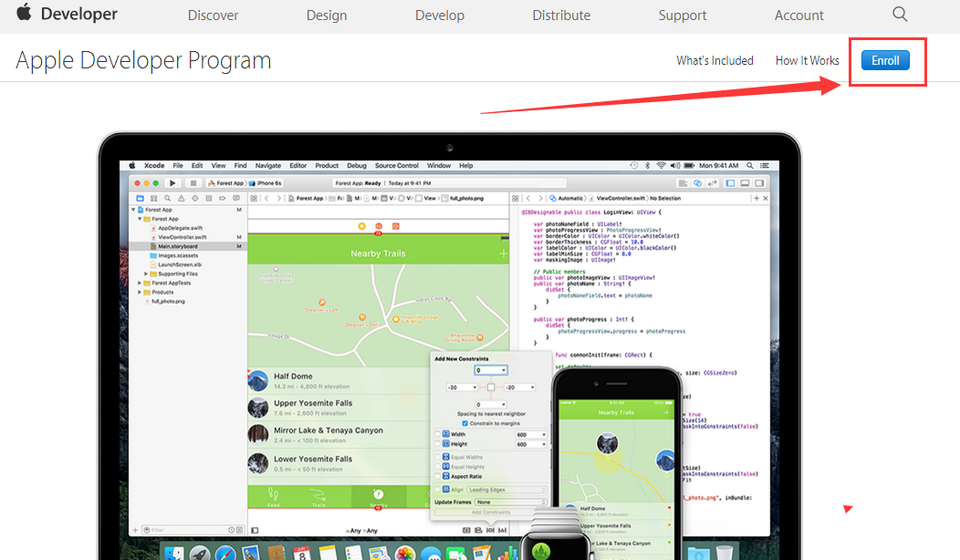This screenshot has width=960, height=560.
Task: Click the plus in the Nearby Trails bar
Action: (x=503, y=254)
